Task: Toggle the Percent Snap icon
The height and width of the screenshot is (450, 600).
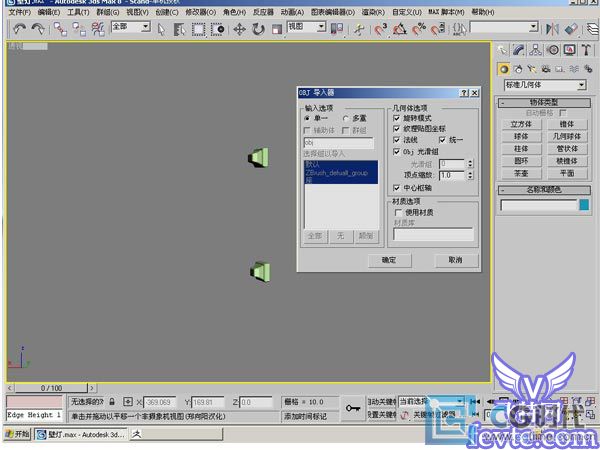Action: 419,29
